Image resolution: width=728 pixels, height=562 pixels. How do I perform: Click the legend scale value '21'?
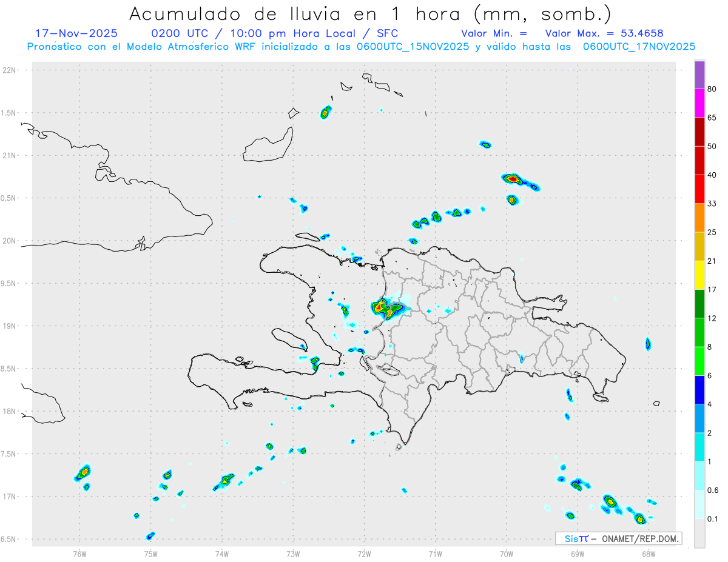(x=712, y=261)
